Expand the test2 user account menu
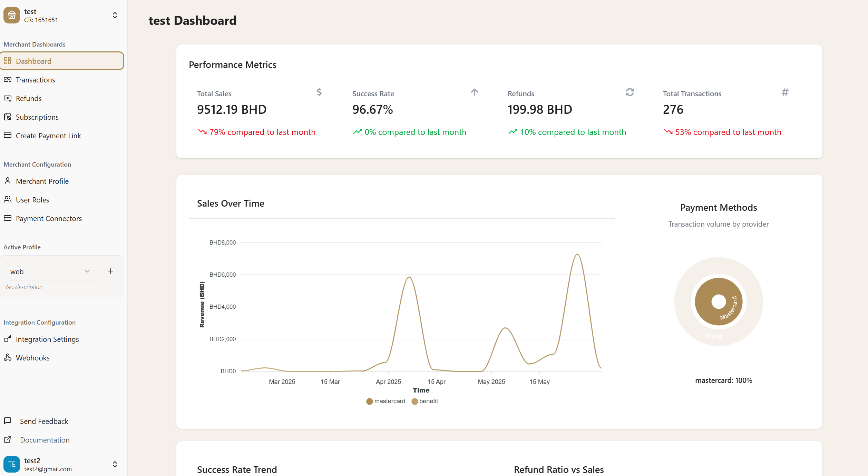 coord(115,464)
